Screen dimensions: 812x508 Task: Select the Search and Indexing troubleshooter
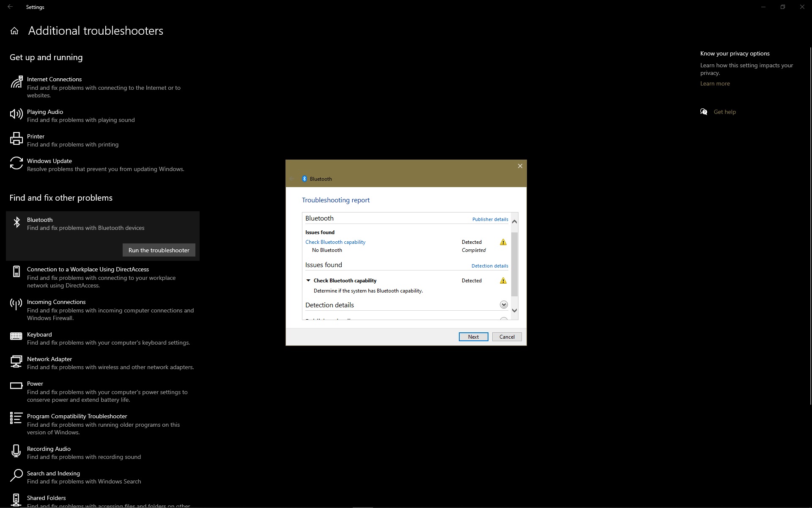tap(103, 477)
